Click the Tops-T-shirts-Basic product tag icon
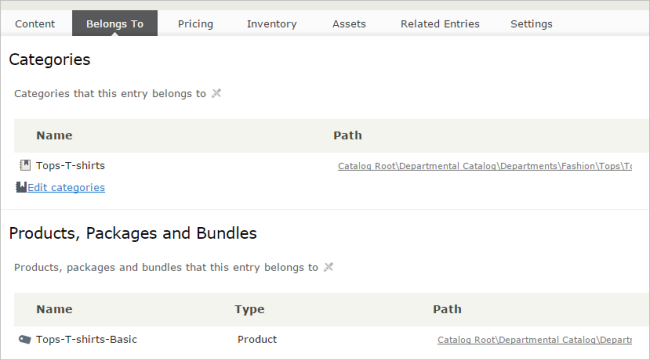Image resolution: width=650 pixels, height=360 pixels. [x=25, y=340]
